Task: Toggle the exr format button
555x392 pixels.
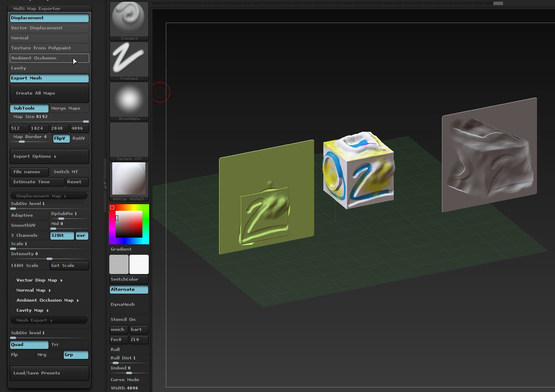Action: (82, 236)
